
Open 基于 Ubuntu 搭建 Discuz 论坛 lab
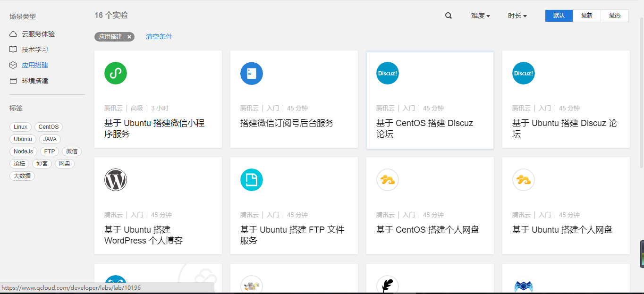coord(565,128)
